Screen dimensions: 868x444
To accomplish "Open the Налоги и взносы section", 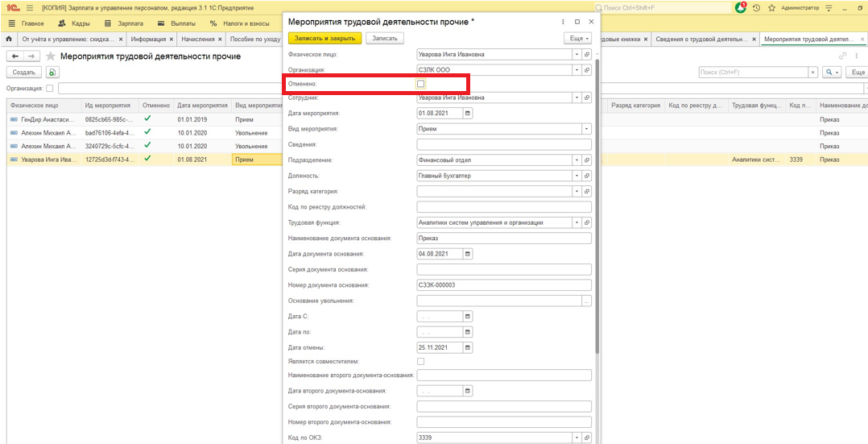I will (240, 24).
